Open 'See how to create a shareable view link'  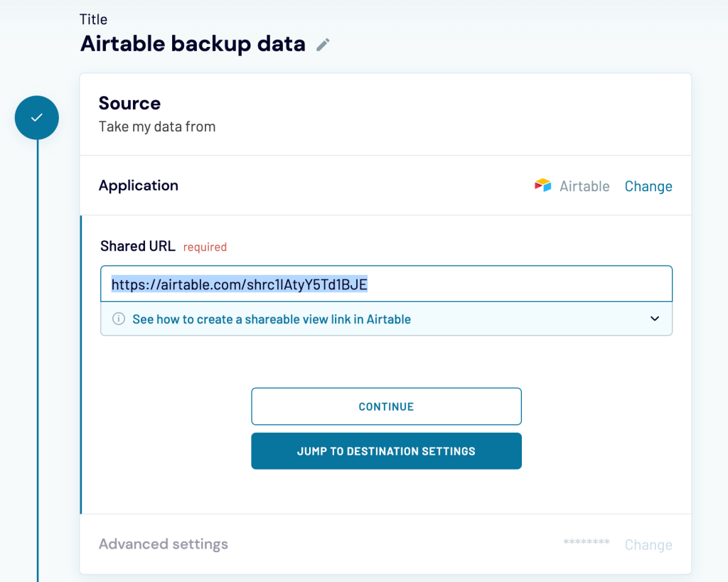click(x=272, y=319)
